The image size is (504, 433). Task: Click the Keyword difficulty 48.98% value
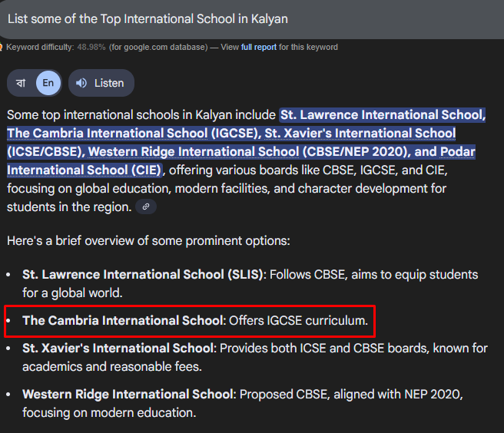[91, 48]
